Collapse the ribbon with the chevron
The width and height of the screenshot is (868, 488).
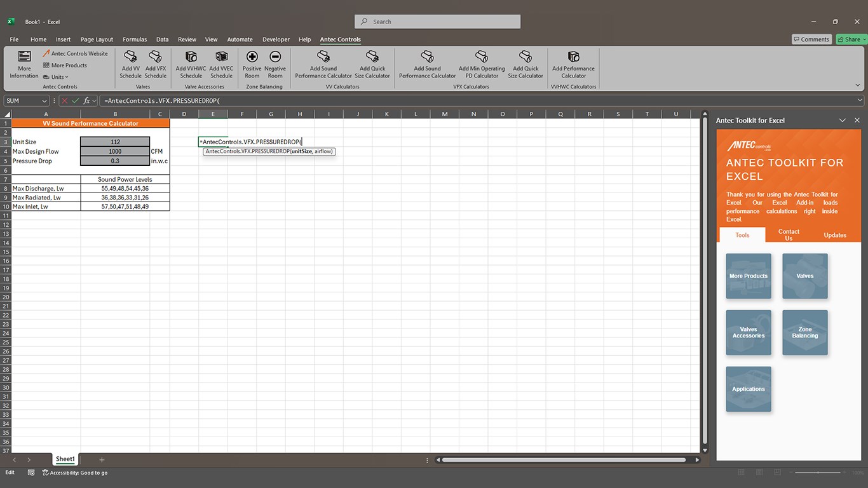click(858, 85)
